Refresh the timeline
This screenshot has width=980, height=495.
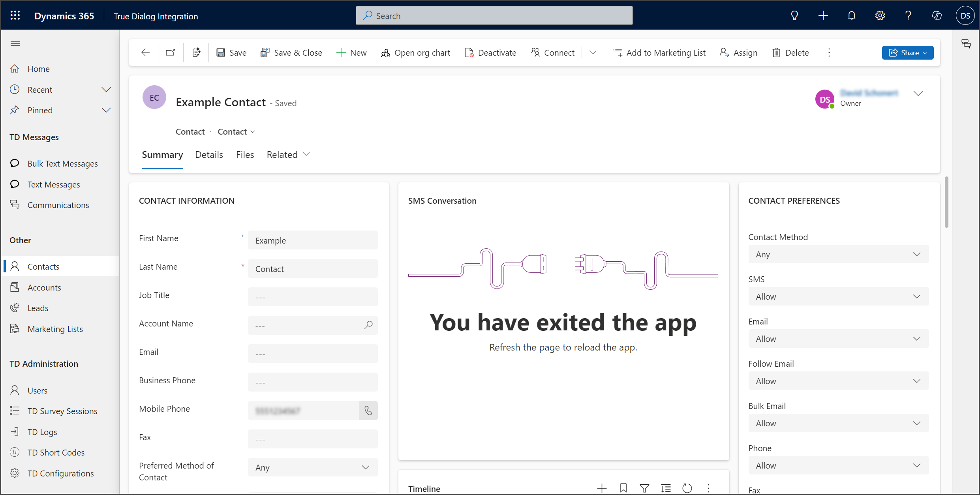687,488
